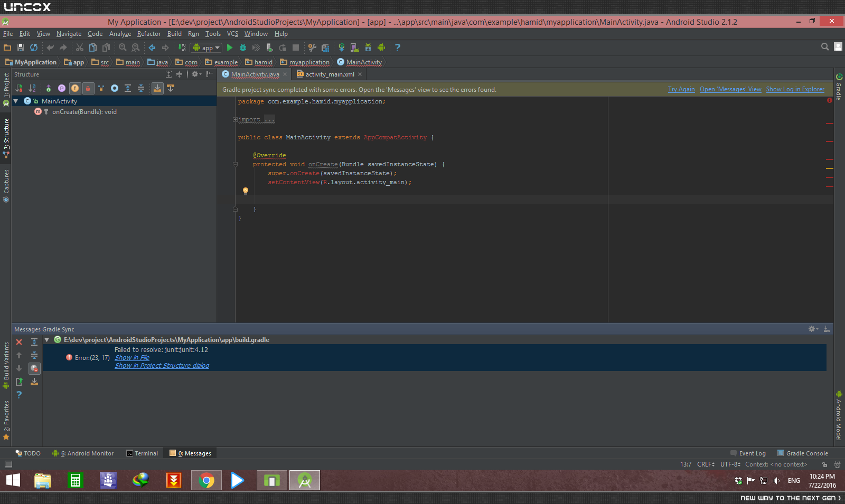Open Android Device Monitor icon
Image resolution: width=845 pixels, height=504 pixels.
pyautogui.click(x=381, y=47)
